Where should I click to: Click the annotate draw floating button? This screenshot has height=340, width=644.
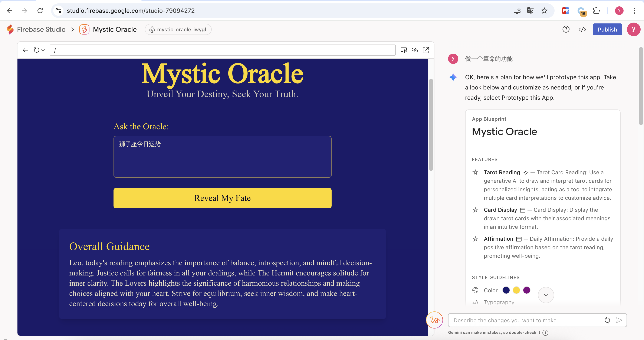pos(434,320)
